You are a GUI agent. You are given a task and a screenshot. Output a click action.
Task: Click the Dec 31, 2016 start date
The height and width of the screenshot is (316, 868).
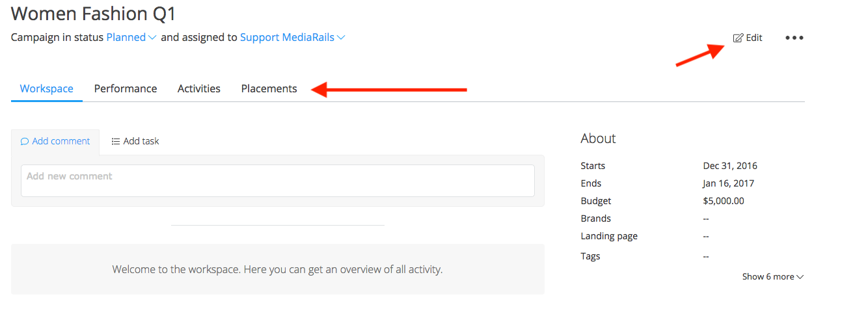pos(730,166)
